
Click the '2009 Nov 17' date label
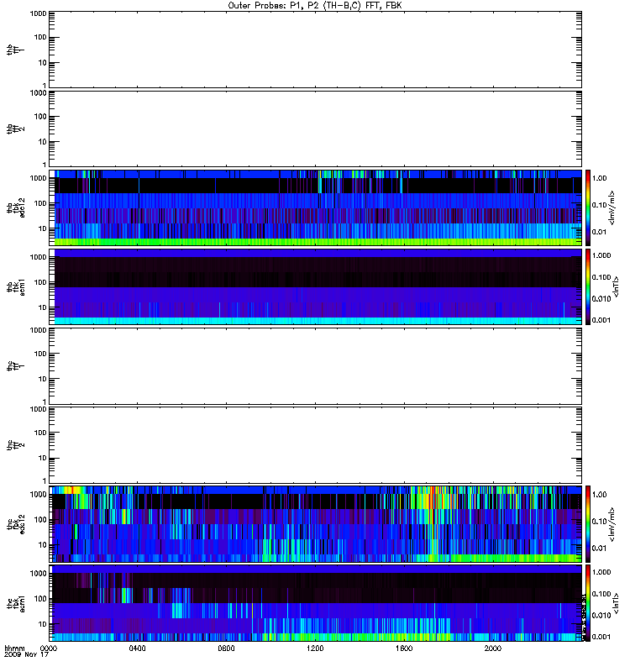tap(26, 655)
